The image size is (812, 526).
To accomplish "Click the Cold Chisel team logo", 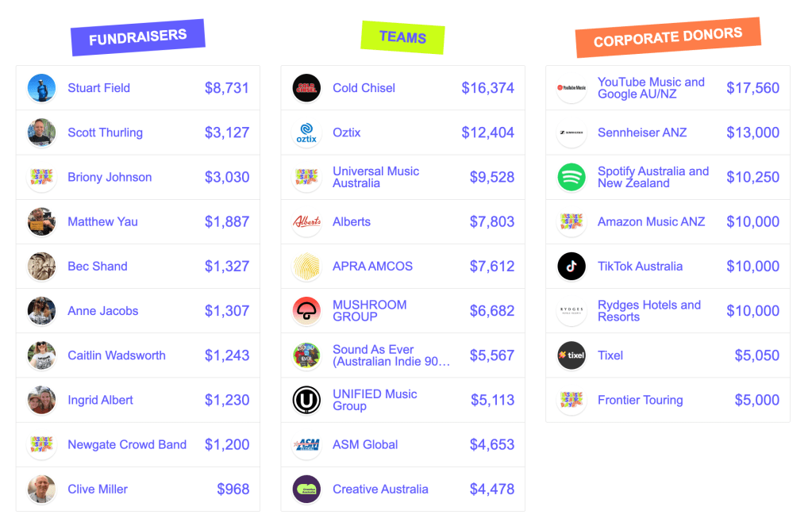I will [x=306, y=88].
